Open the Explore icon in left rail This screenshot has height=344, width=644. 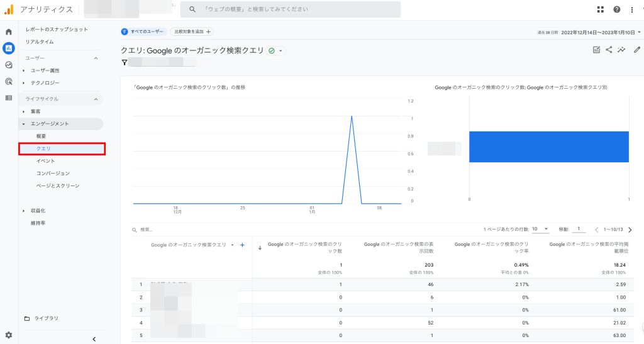pyautogui.click(x=9, y=65)
